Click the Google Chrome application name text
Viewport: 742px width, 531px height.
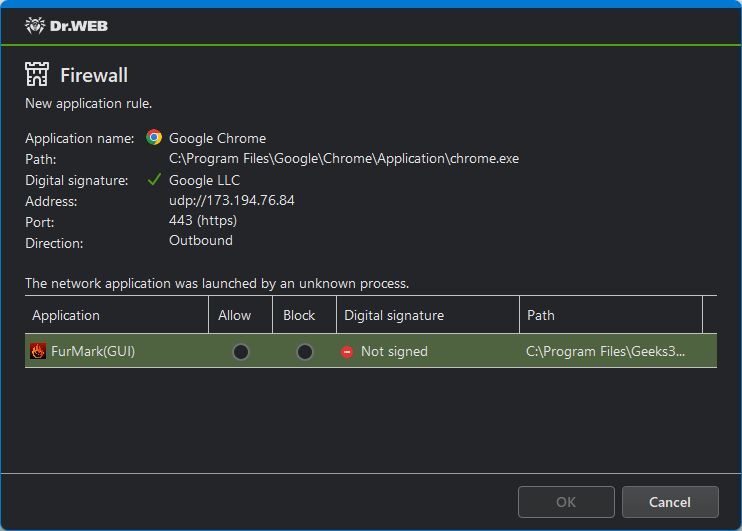click(x=217, y=138)
